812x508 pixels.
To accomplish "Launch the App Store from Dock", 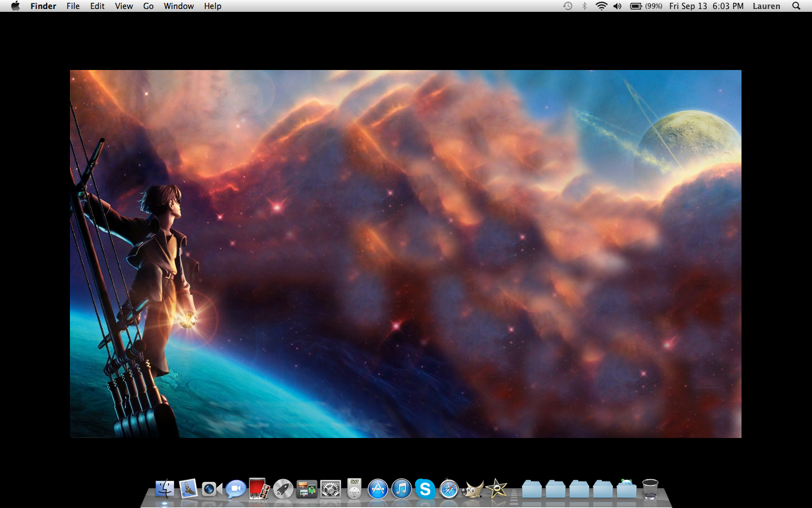I will [378, 489].
